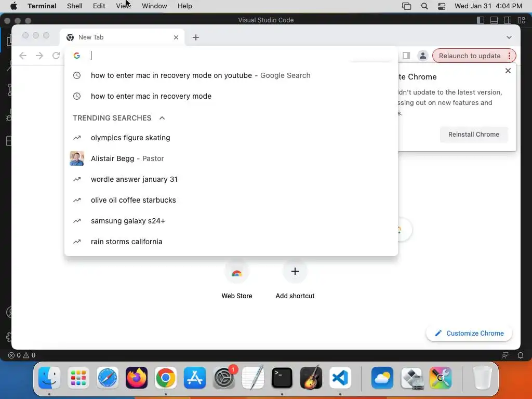Screen dimensions: 532x399
Task: Open Launchpad from the Dock
Action: [78, 378]
